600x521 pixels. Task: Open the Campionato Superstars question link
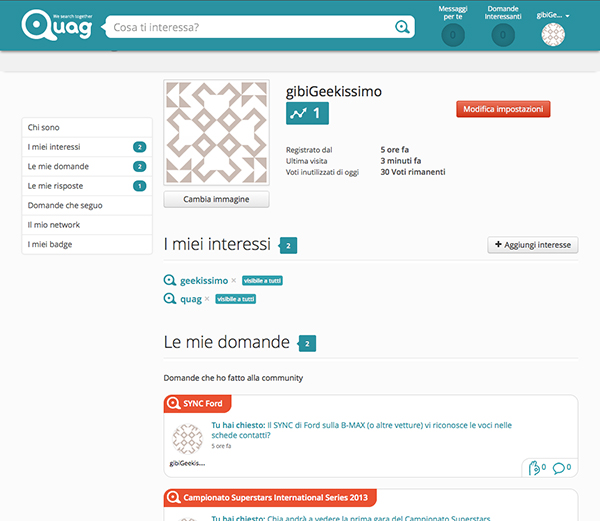[x=351, y=518]
